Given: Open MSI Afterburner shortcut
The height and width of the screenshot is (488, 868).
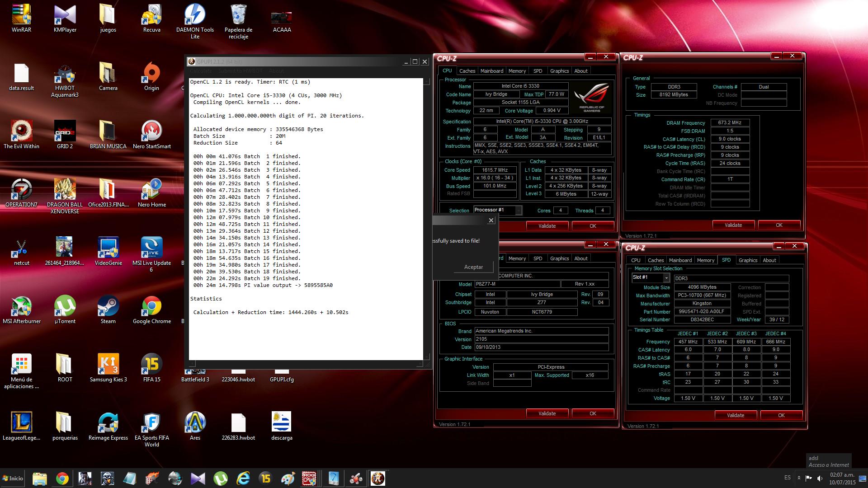Looking at the screenshot, I should click(x=21, y=310).
